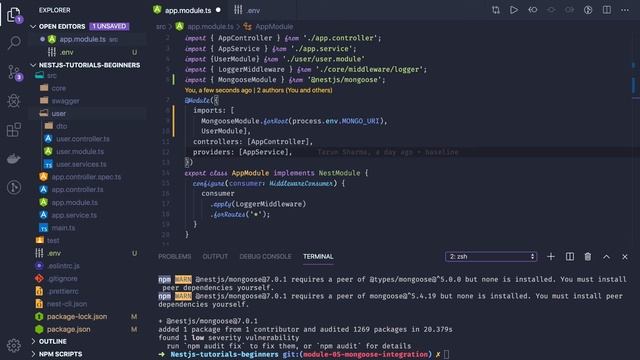Click the go back revision icon
The width and height of the screenshot is (640, 360).
click(x=533, y=10)
